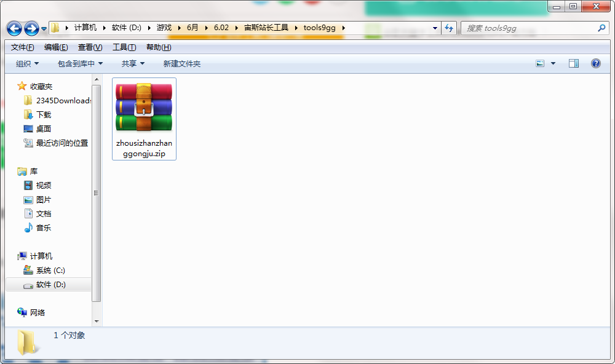
Task: Select 网络 in the navigation pane
Action: click(38, 312)
